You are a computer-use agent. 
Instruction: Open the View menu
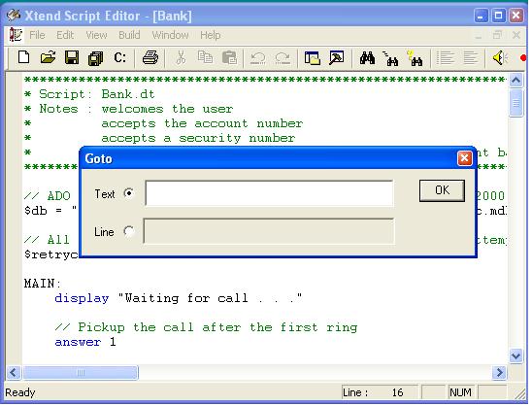[96, 35]
